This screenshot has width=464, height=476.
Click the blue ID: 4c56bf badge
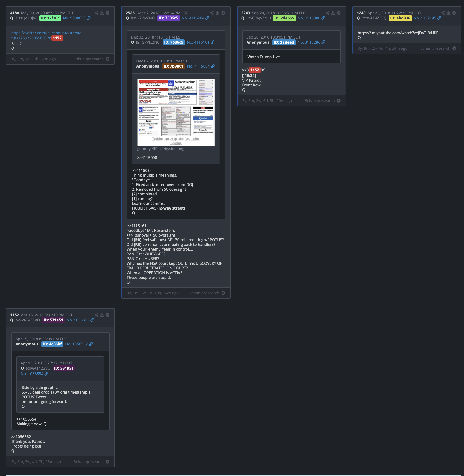[52, 344]
